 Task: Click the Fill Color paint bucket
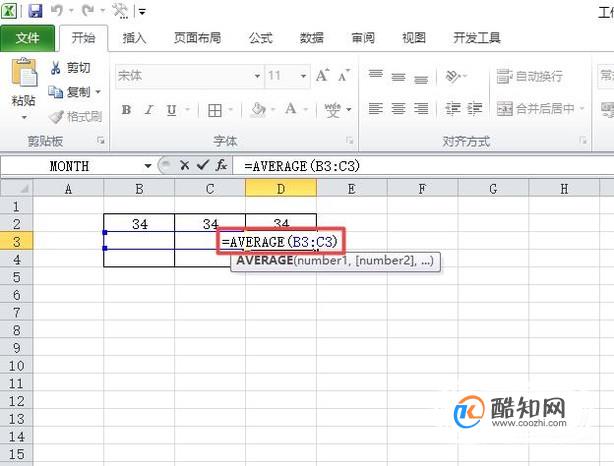[x=258, y=110]
